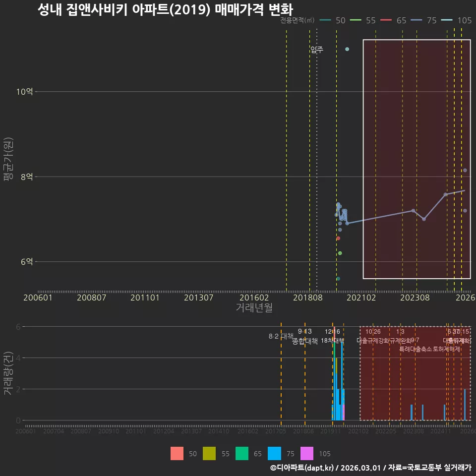This screenshot has width=476, height=476.
Task: Click the '202102' label on price chart axis
Action: pyautogui.click(x=361, y=297)
